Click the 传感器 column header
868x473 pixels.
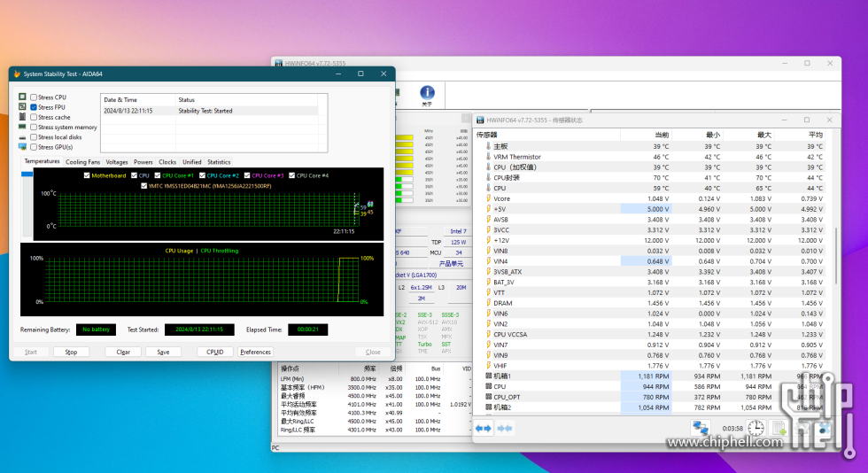(547, 135)
